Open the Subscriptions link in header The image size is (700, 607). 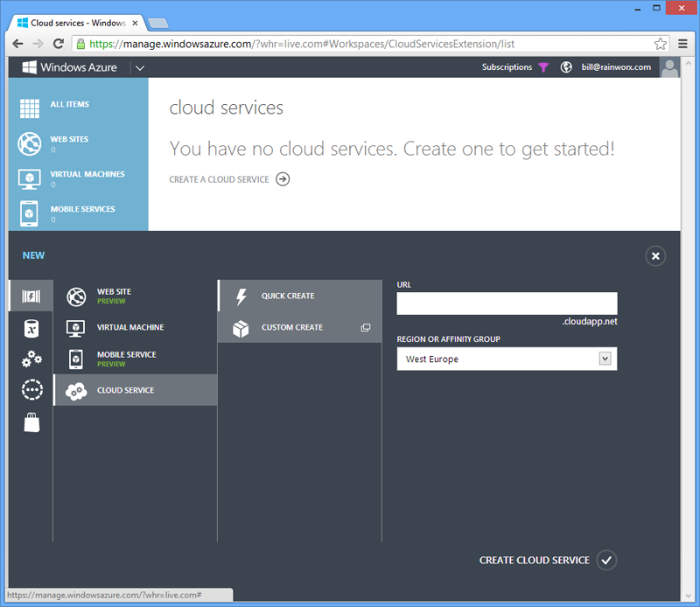pos(507,67)
